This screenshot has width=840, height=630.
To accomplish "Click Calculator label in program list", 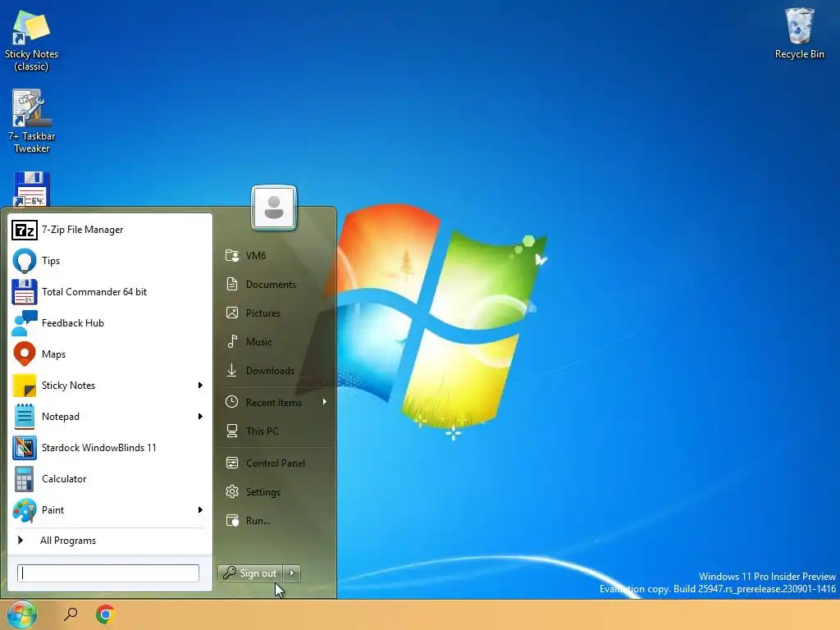I will pyautogui.click(x=64, y=479).
